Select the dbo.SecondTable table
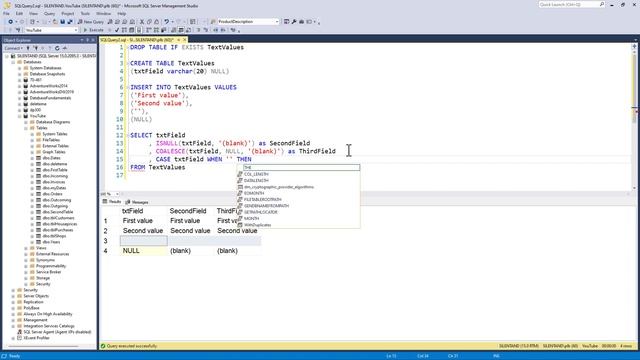This screenshot has width=640, height=360. [x=58, y=212]
